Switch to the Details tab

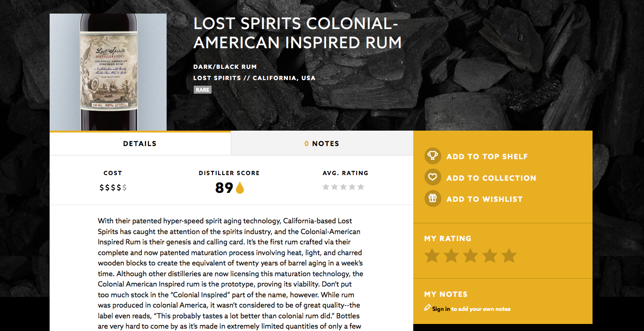click(x=140, y=144)
